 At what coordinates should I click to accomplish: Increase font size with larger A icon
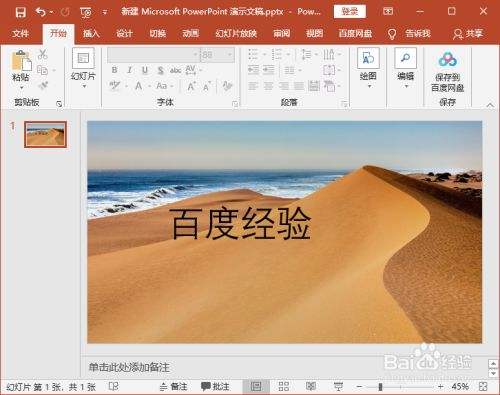pyautogui.click(x=191, y=86)
